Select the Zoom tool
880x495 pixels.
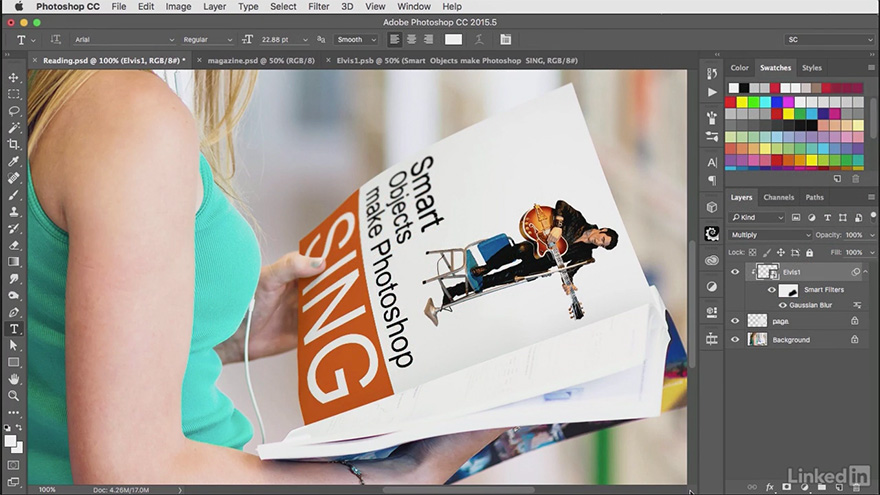click(13, 396)
